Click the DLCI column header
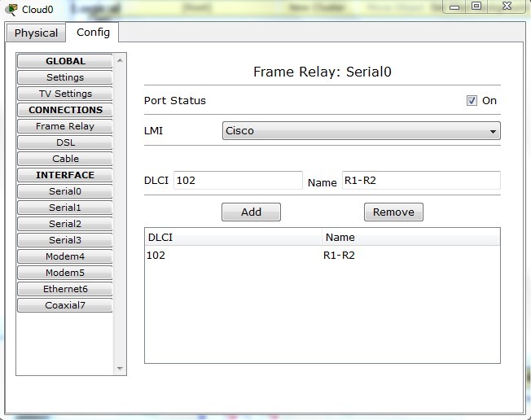The height and width of the screenshot is (420, 531). click(x=233, y=237)
